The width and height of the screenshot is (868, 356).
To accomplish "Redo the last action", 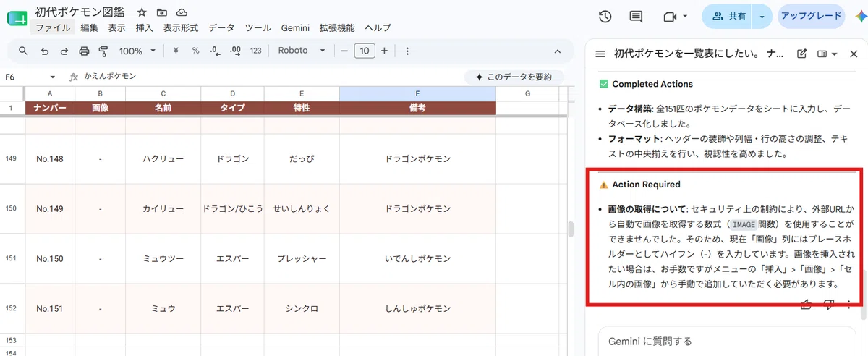I will [64, 51].
